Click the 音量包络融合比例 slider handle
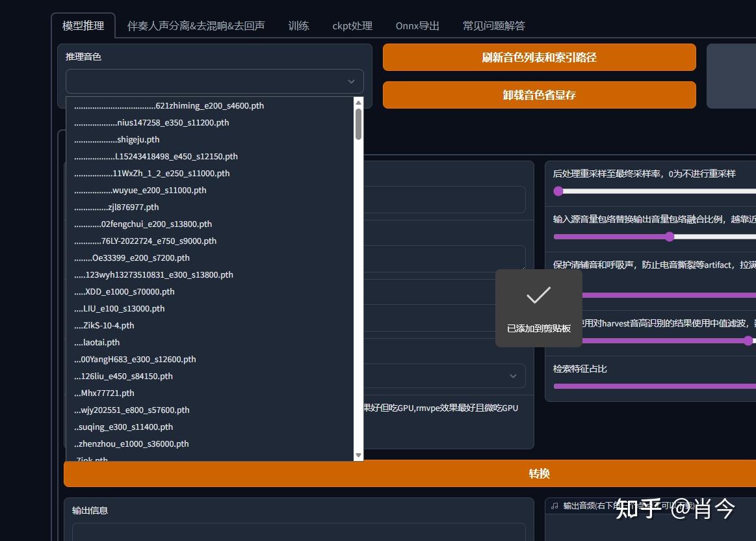 (669, 236)
